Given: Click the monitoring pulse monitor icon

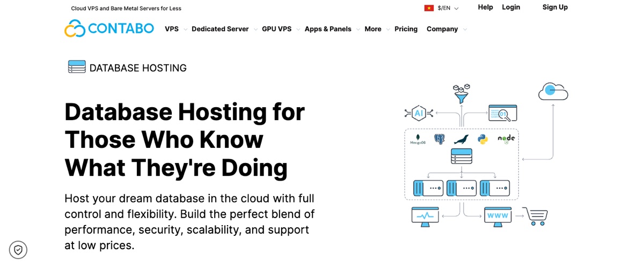Looking at the screenshot, I should (425, 217).
